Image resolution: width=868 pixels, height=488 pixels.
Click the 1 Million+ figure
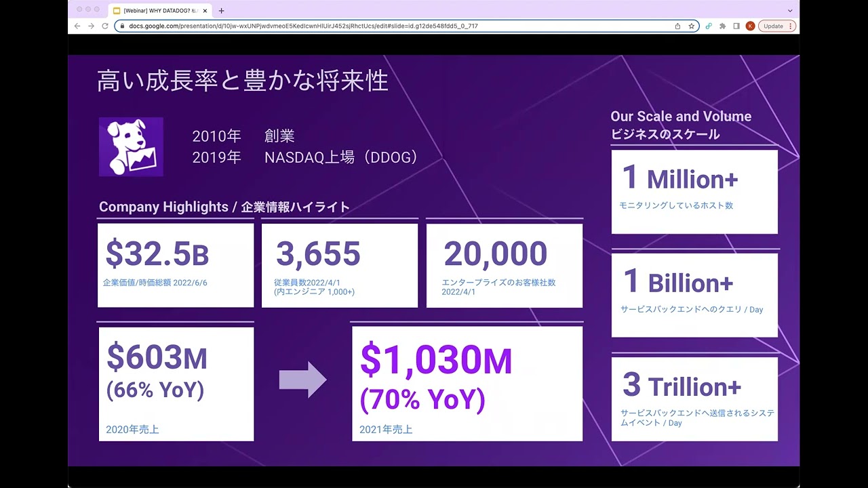coord(680,178)
